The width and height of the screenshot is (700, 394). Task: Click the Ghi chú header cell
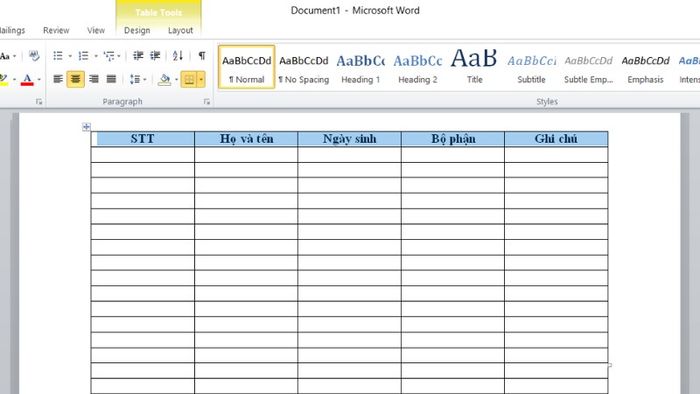(556, 139)
